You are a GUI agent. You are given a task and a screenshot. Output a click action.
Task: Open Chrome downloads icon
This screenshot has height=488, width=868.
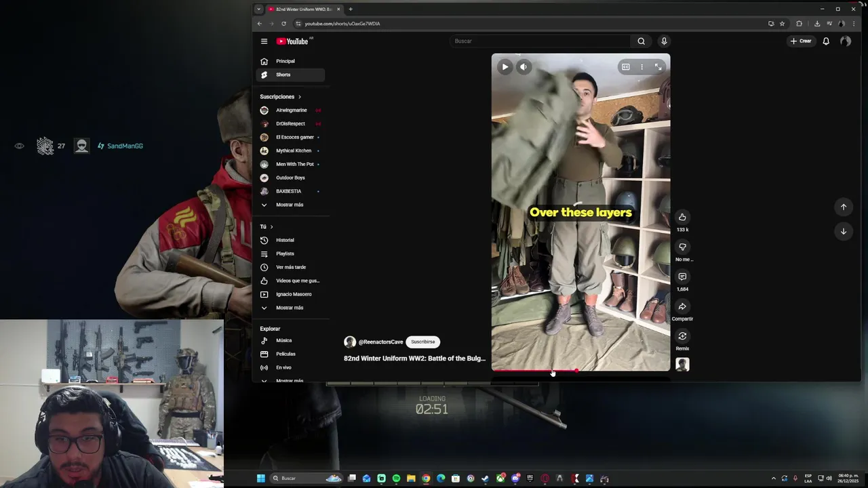tap(817, 24)
